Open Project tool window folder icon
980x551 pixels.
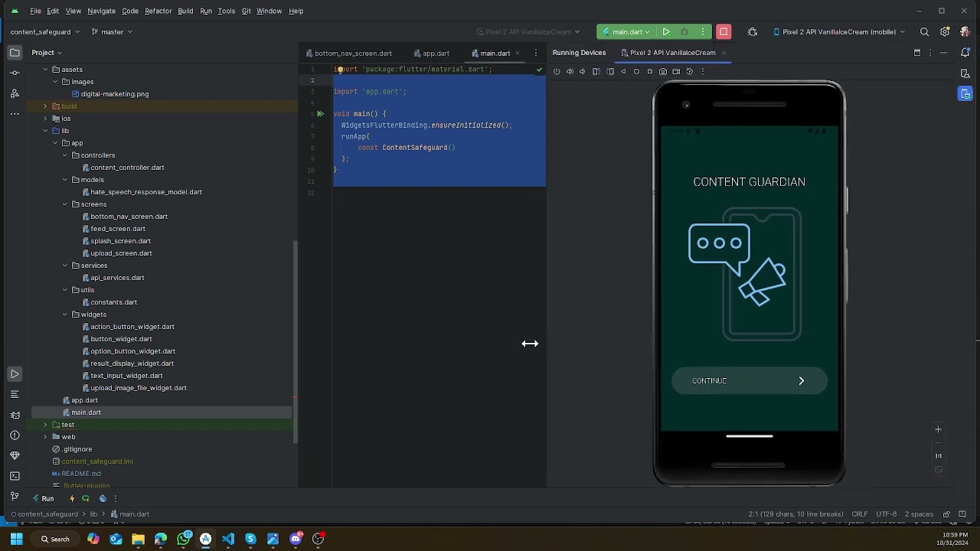tap(15, 53)
